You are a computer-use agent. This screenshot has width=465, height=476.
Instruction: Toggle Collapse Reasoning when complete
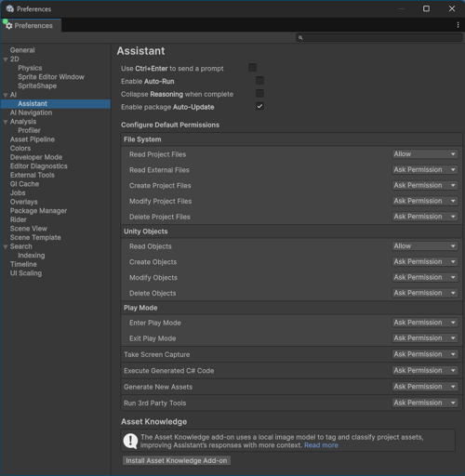[x=259, y=93]
